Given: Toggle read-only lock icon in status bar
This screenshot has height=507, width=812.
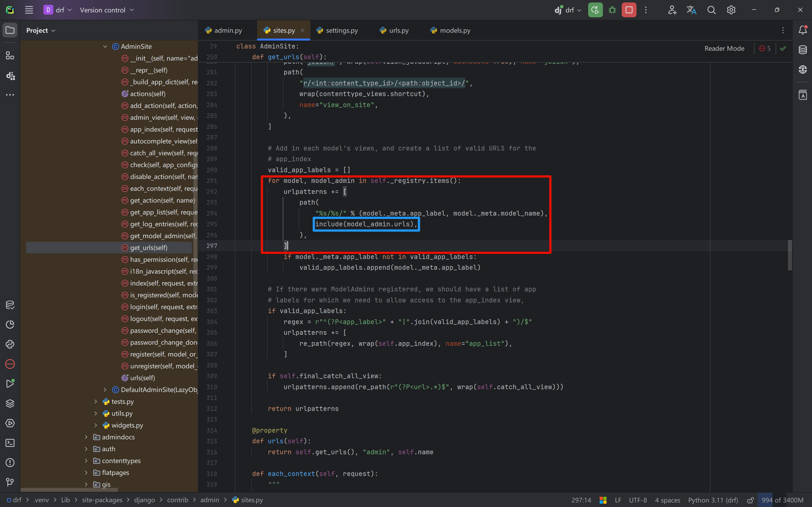Looking at the screenshot, I should click(750, 500).
